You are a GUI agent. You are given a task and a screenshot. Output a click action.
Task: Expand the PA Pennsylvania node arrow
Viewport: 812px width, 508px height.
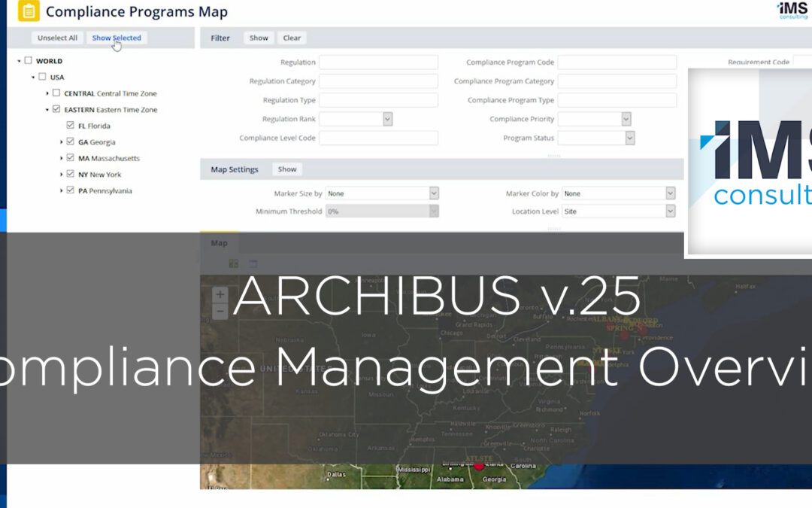pyautogui.click(x=61, y=190)
